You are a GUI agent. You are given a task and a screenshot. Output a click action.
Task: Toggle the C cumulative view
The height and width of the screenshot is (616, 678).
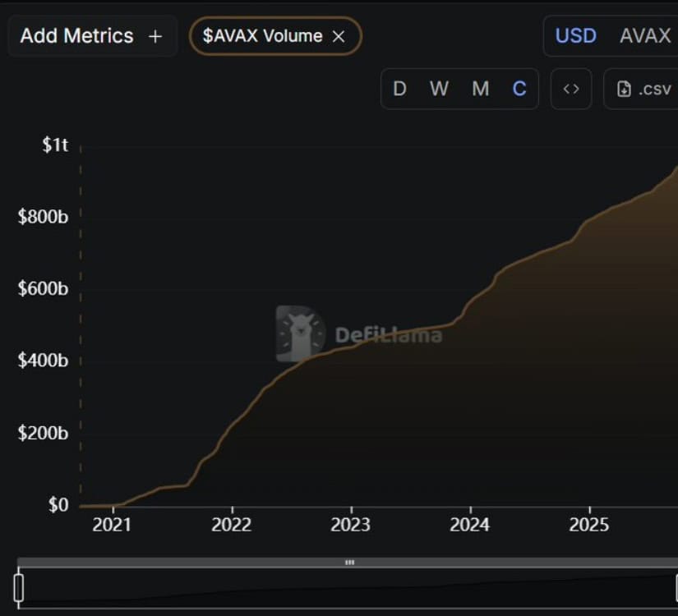[519, 89]
